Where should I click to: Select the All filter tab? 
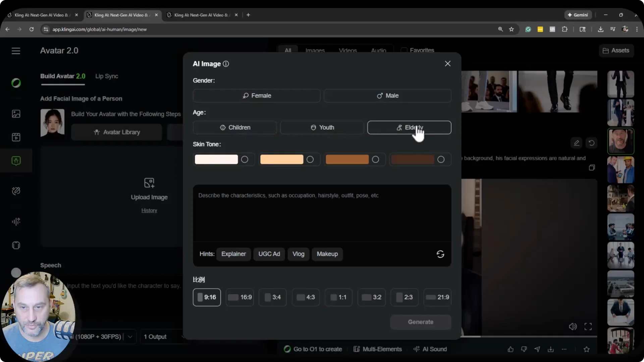click(288, 50)
